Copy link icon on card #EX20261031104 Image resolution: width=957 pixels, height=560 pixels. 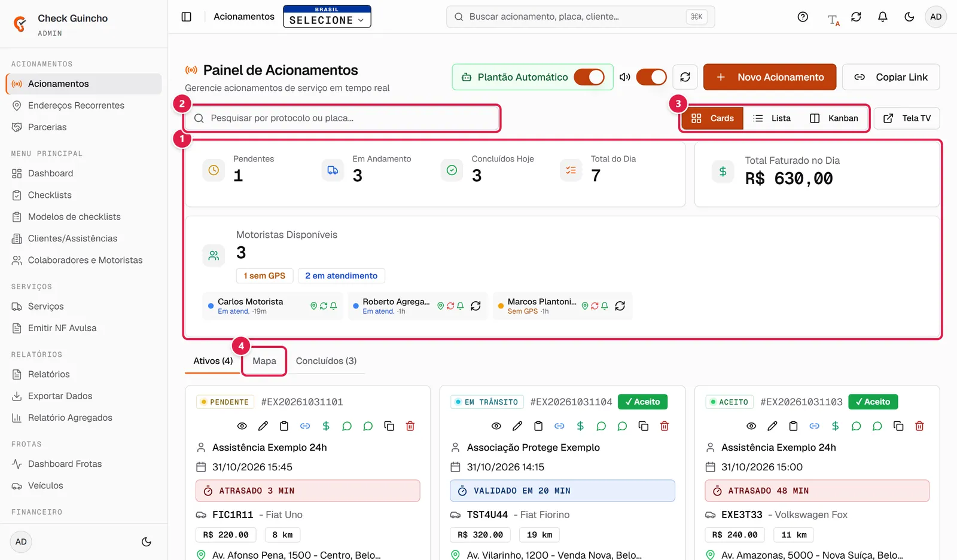tap(559, 426)
